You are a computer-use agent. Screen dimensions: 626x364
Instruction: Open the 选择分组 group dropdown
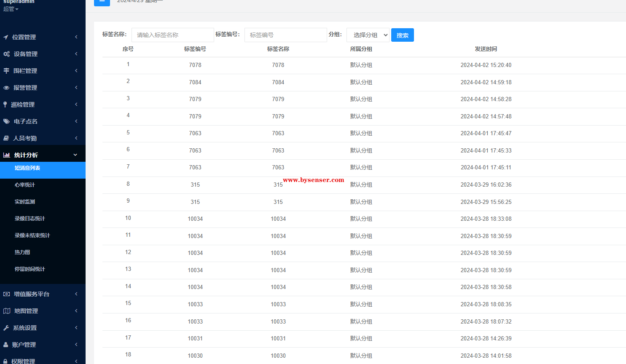[x=368, y=35]
